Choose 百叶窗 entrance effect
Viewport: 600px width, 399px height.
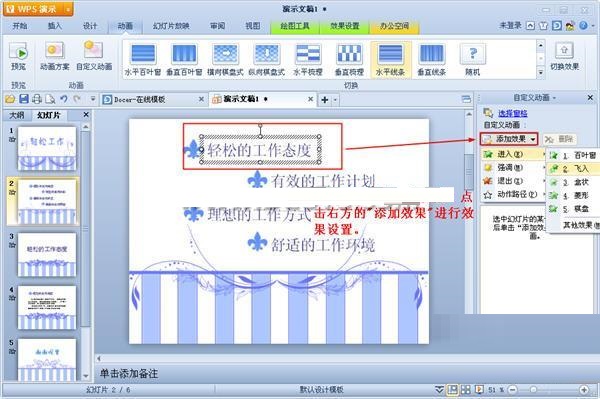pos(573,155)
